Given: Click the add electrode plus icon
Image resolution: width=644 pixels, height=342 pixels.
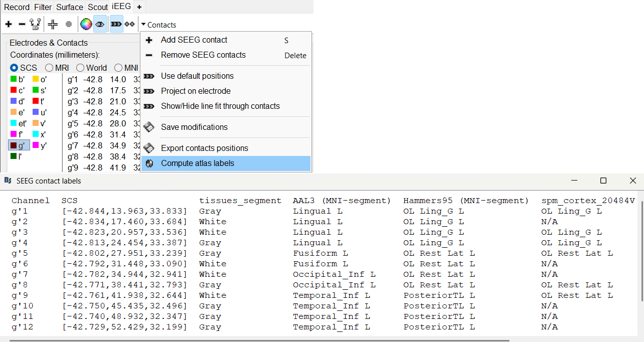Looking at the screenshot, I should (x=9, y=24).
